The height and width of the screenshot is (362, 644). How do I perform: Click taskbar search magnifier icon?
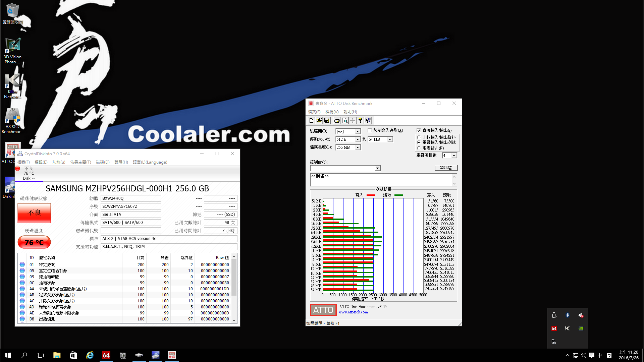(24, 355)
